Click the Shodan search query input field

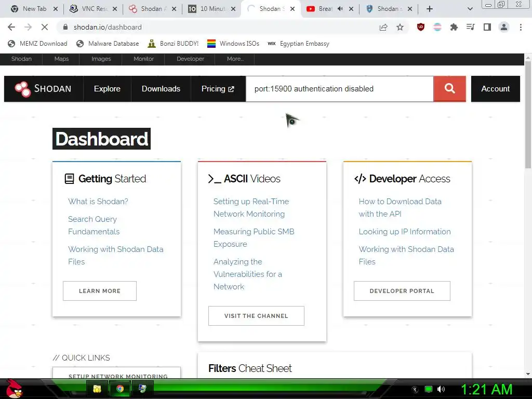click(x=340, y=88)
